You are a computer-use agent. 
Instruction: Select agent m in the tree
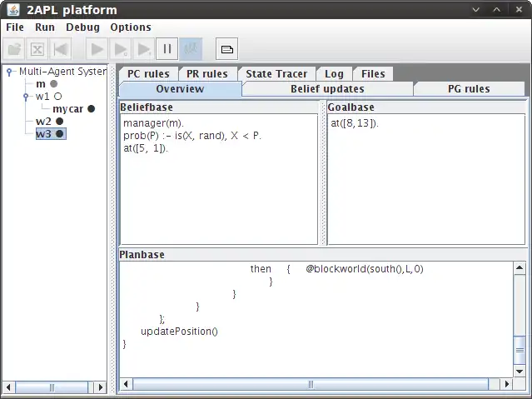click(x=41, y=84)
